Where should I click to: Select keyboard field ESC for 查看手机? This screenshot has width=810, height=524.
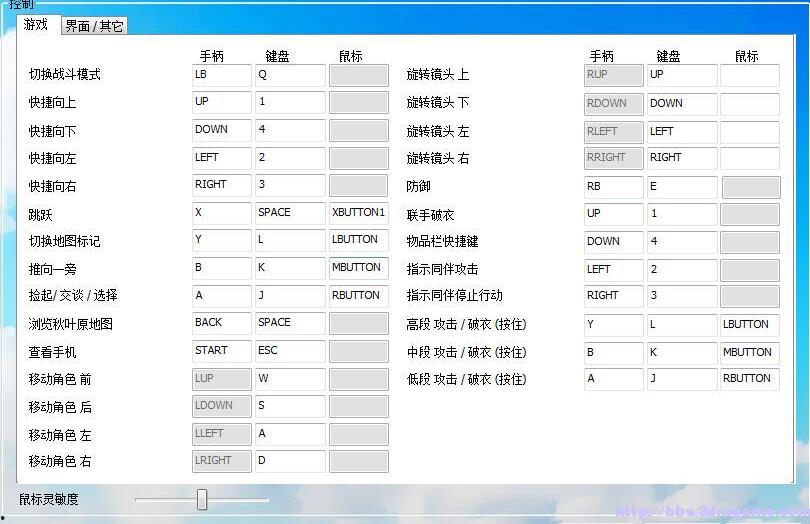tap(290, 351)
